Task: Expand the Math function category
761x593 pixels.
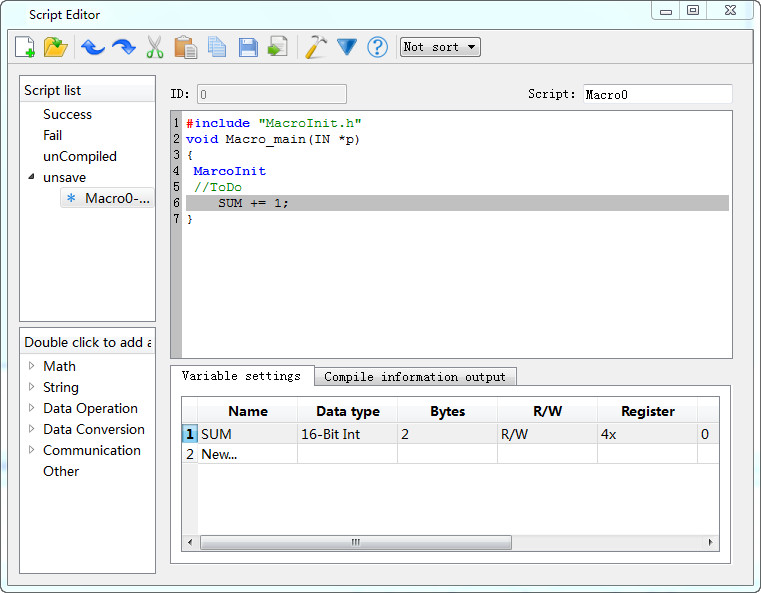Action: [x=32, y=366]
